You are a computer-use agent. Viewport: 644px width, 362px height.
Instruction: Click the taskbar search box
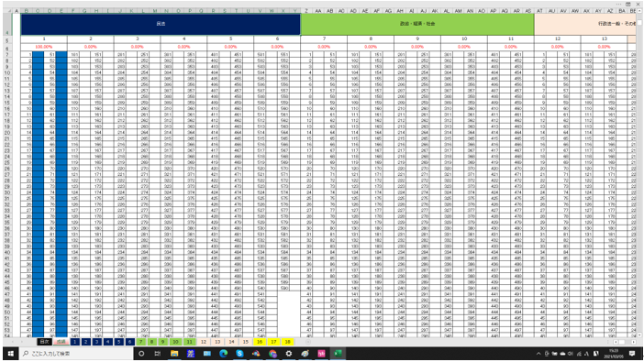click(x=76, y=354)
